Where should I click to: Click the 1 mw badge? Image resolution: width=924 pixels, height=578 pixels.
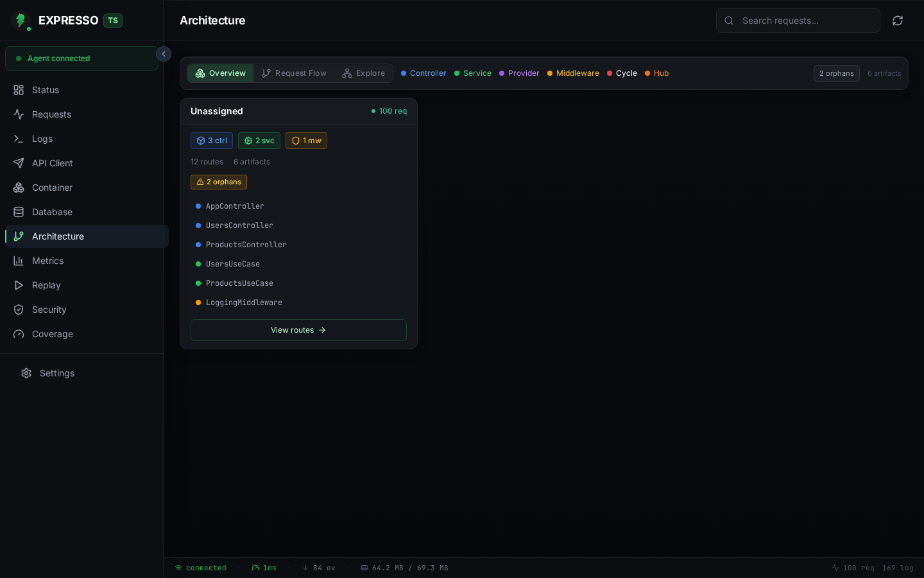[x=306, y=141]
